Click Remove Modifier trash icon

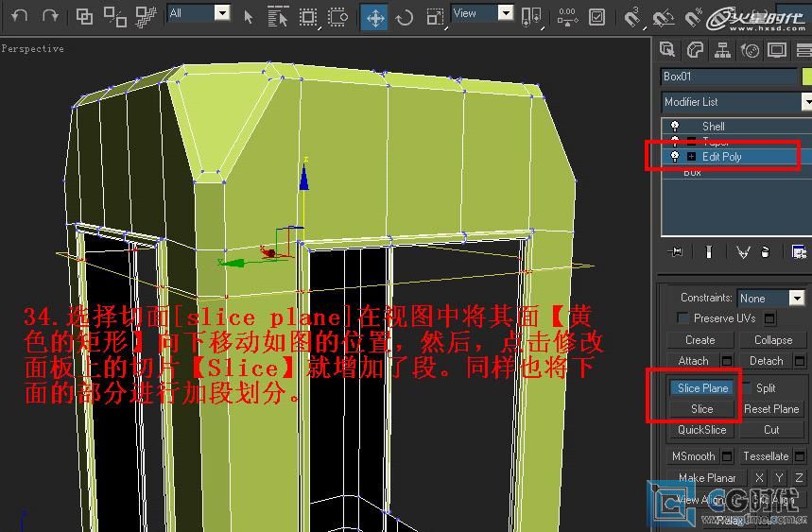click(766, 252)
